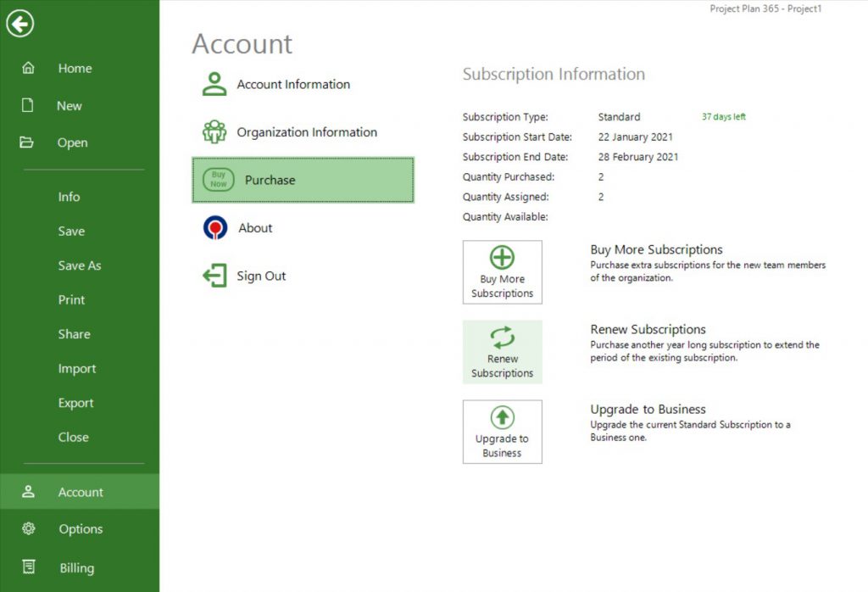Click the Export menu entry
This screenshot has width=868, height=592.
77,402
